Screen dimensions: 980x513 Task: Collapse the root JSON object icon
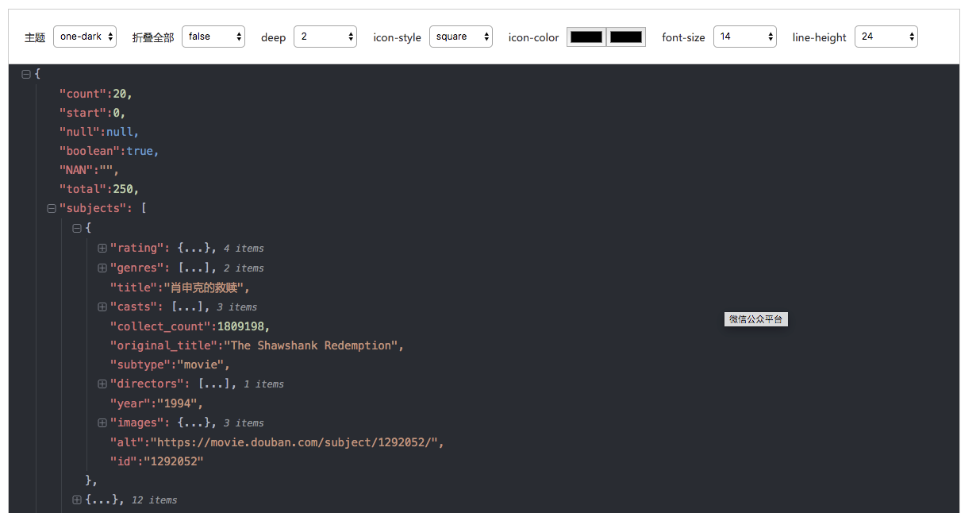point(26,73)
